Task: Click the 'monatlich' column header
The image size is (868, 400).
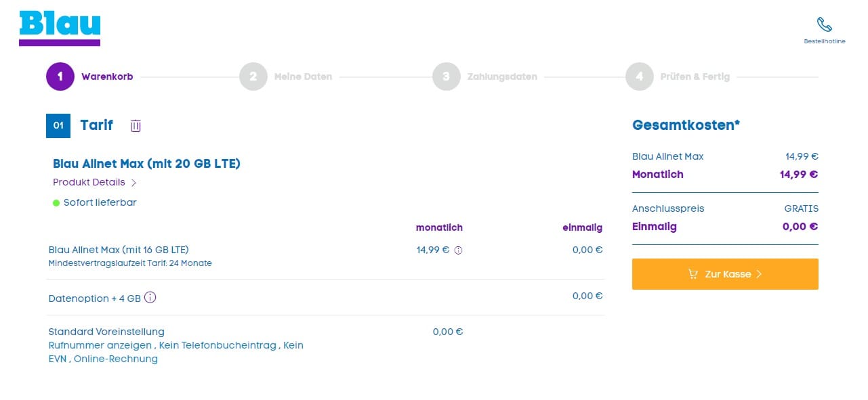Action: pos(439,227)
